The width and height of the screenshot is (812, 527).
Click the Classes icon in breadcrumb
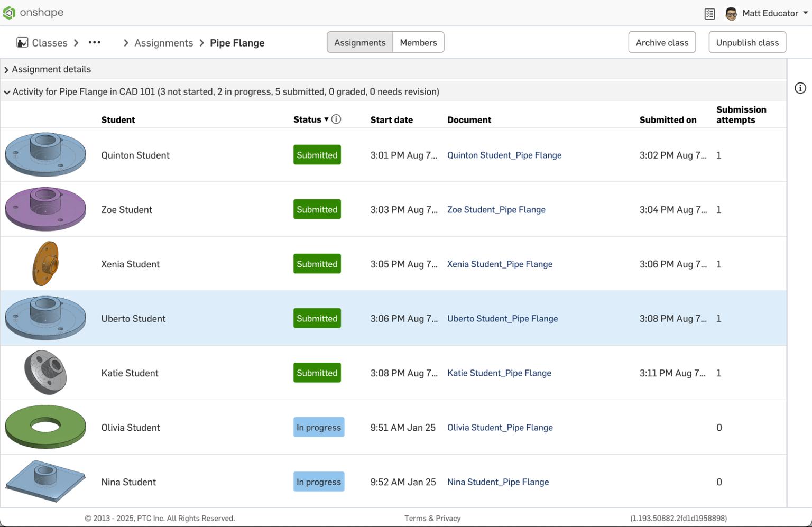[22, 43]
